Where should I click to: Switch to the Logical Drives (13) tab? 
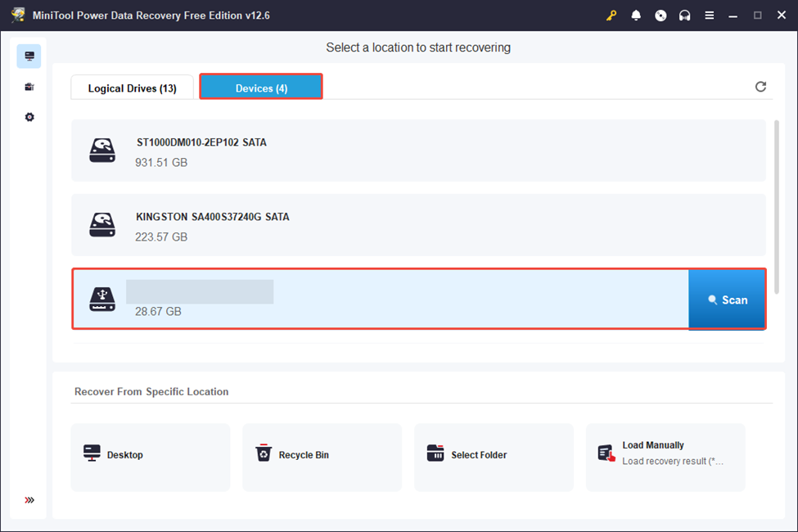[133, 88]
